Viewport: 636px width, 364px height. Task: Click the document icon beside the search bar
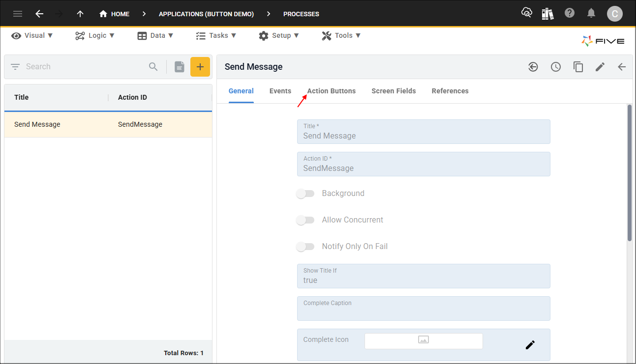tap(180, 67)
